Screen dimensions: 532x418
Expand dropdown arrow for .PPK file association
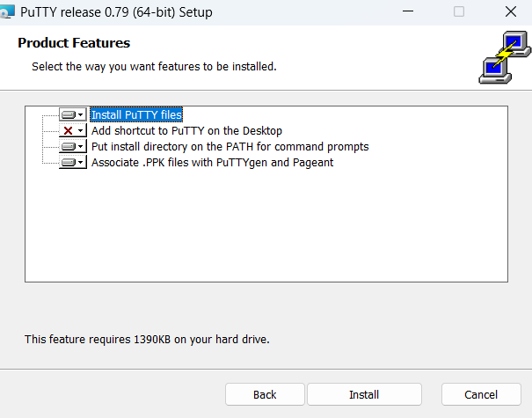click(81, 163)
